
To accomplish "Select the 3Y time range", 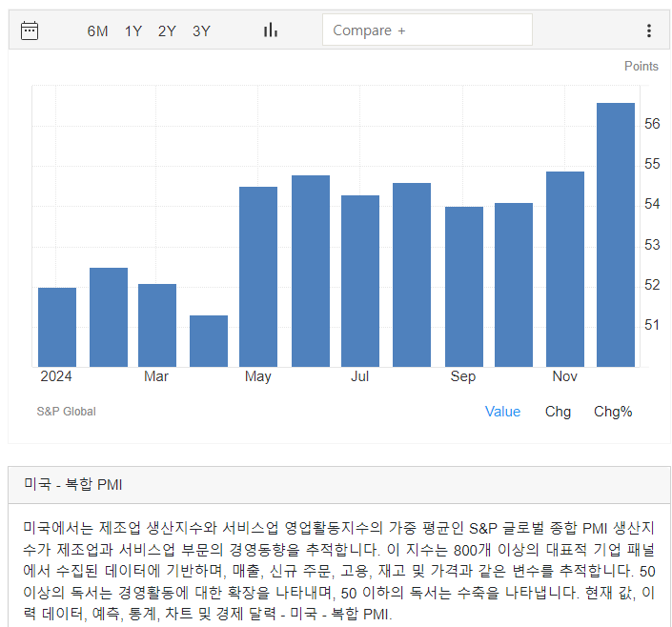I will coord(201,31).
